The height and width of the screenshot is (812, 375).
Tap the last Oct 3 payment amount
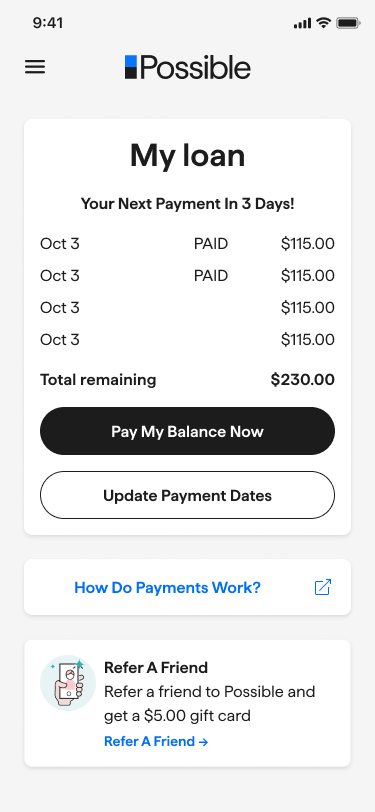308,340
